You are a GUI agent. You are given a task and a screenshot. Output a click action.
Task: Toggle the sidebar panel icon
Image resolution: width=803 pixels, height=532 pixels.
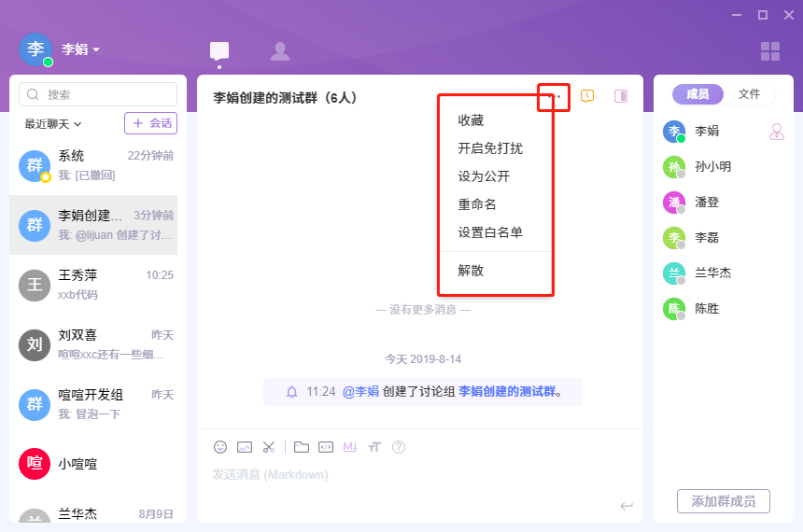621,96
